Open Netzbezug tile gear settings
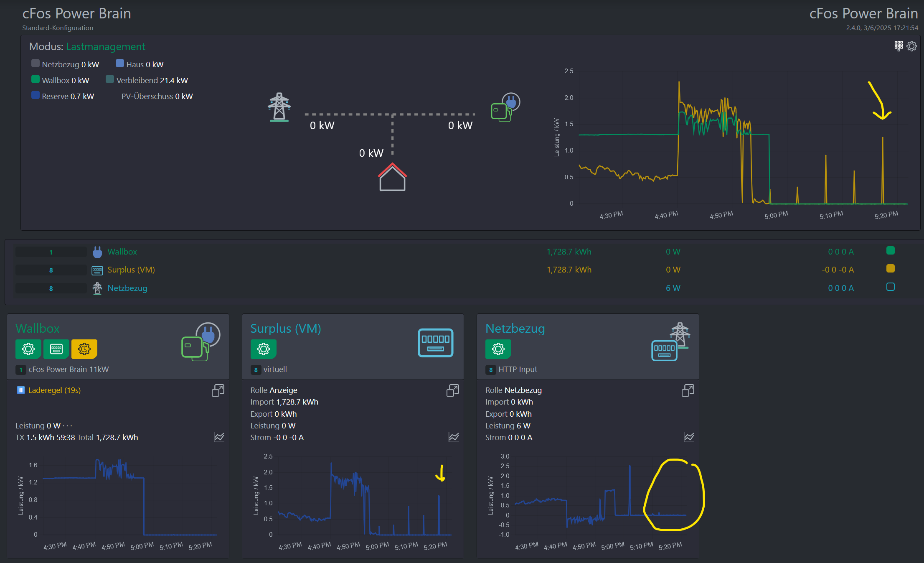The width and height of the screenshot is (924, 563). pyautogui.click(x=498, y=349)
